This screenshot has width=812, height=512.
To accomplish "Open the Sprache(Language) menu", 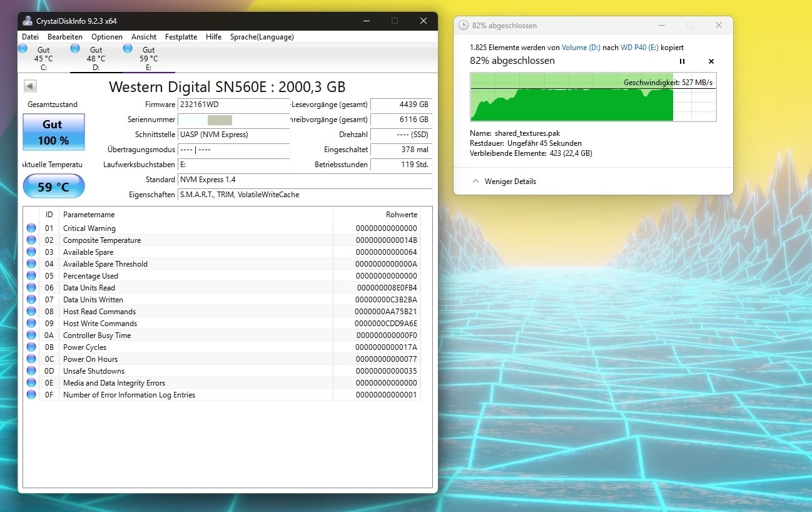I will pos(261,37).
